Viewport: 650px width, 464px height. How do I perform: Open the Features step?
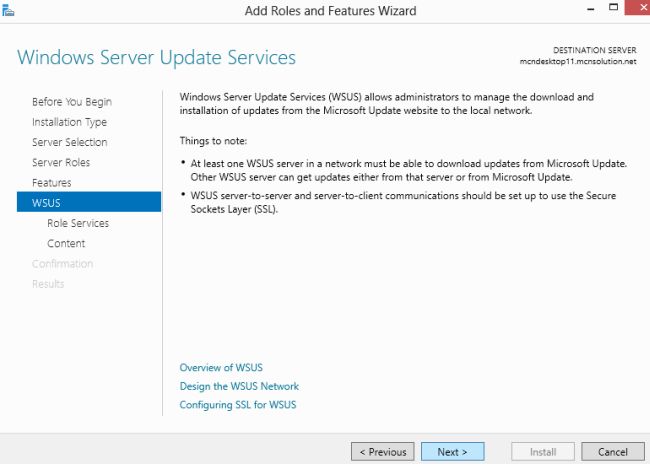point(51,183)
